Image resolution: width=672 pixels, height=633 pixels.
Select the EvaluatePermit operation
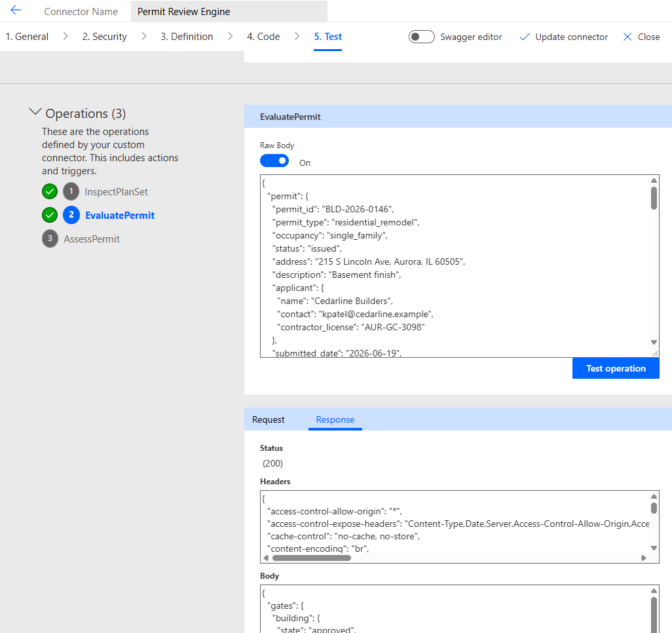(x=120, y=216)
